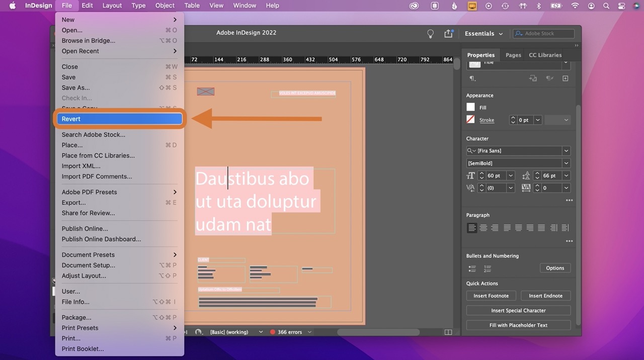
Task: Click the Adobe Stock search field
Action: pos(543,34)
